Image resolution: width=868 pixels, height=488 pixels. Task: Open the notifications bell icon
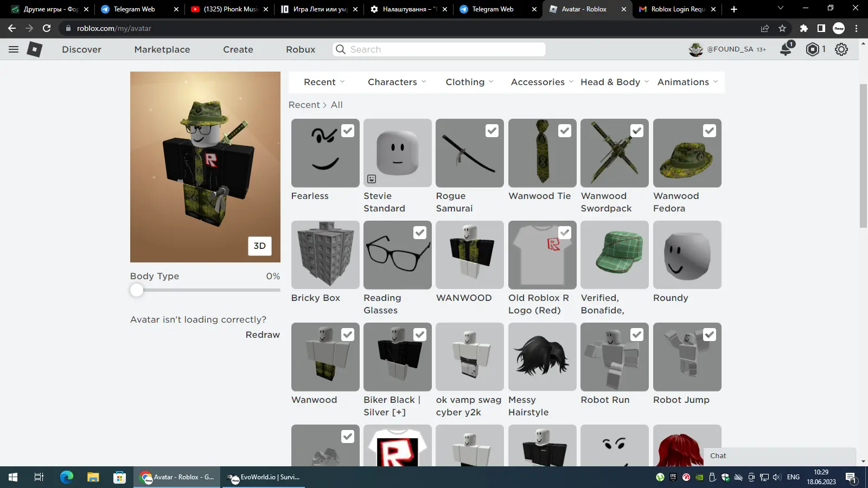786,49
